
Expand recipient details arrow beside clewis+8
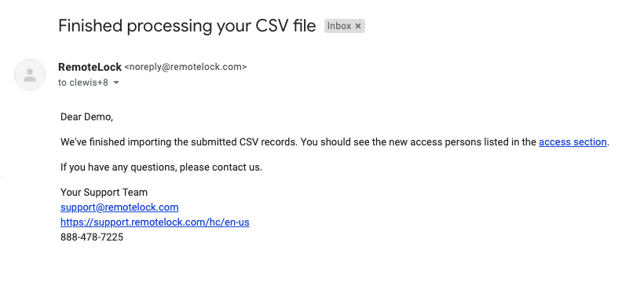click(116, 83)
